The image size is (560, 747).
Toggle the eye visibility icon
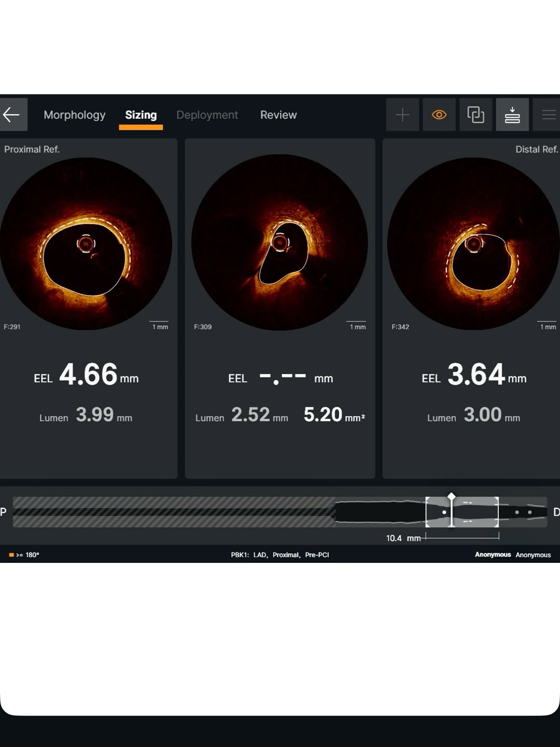pyautogui.click(x=439, y=115)
